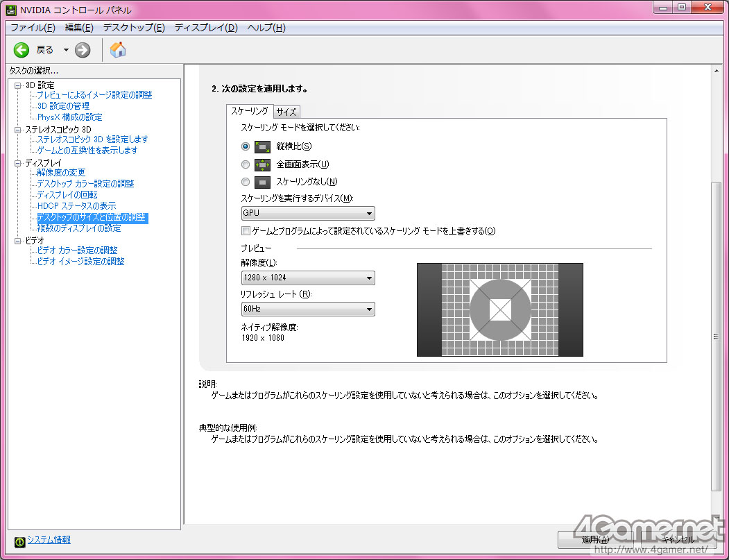
Task: Select the 全画面表示(U) radio button
Action: [x=246, y=164]
